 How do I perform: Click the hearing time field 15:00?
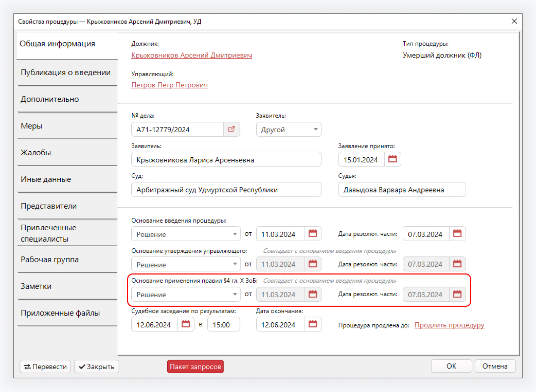pos(224,325)
